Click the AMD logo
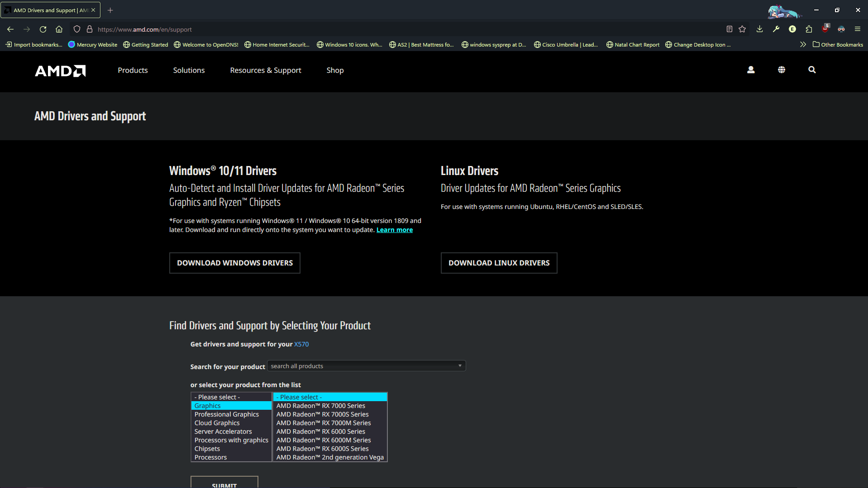 60,71
